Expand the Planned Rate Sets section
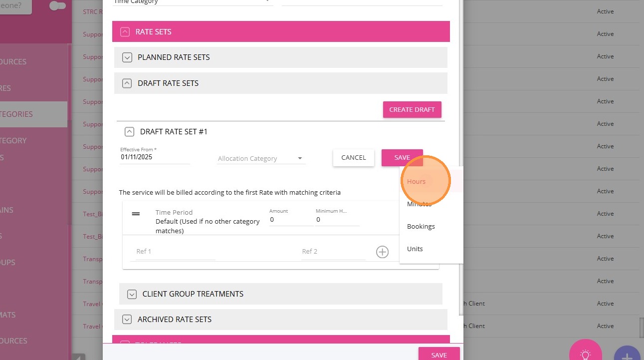 [127, 57]
